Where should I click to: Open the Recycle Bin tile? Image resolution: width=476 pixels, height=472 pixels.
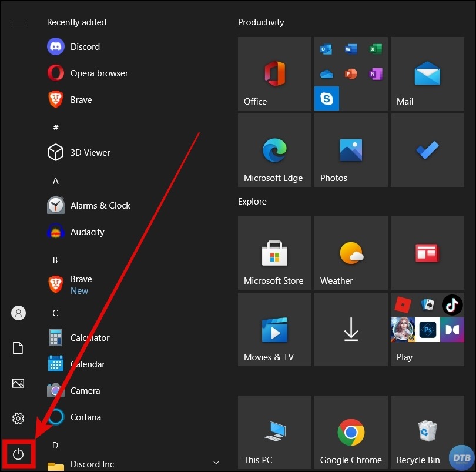427,433
